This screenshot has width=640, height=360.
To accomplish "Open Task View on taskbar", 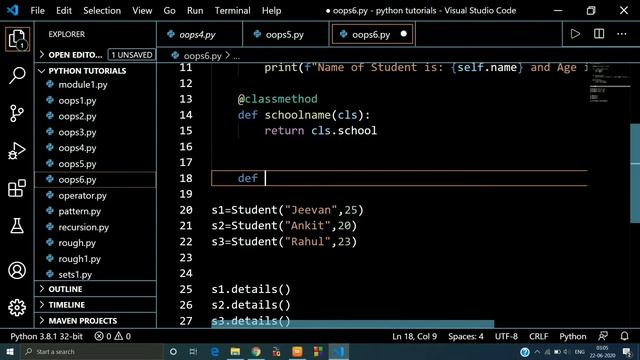I will tap(193, 351).
